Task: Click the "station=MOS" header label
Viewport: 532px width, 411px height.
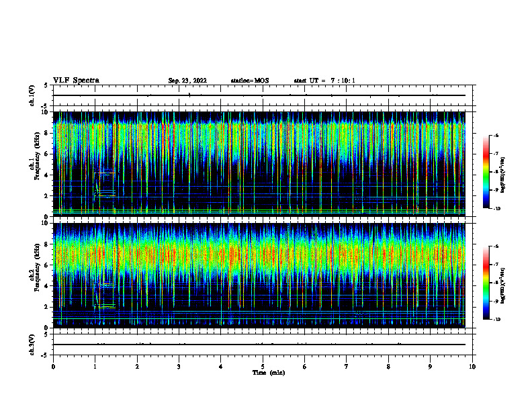Action: pos(250,81)
